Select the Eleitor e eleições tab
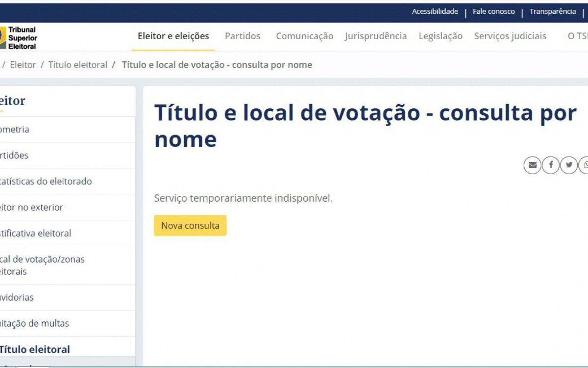Viewport: 588px width, 368px height. (x=173, y=36)
